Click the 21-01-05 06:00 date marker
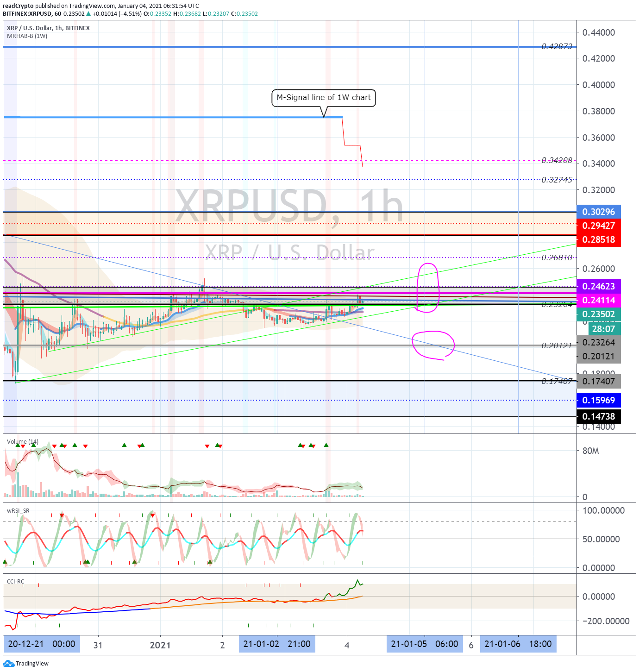The height and width of the screenshot is (672, 639). pyautogui.click(x=425, y=644)
